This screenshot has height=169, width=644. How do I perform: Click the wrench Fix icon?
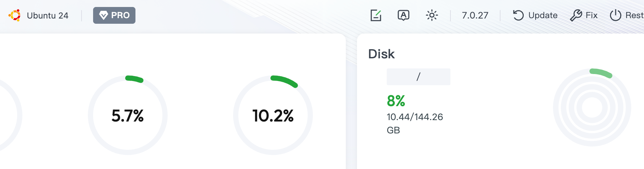point(576,15)
